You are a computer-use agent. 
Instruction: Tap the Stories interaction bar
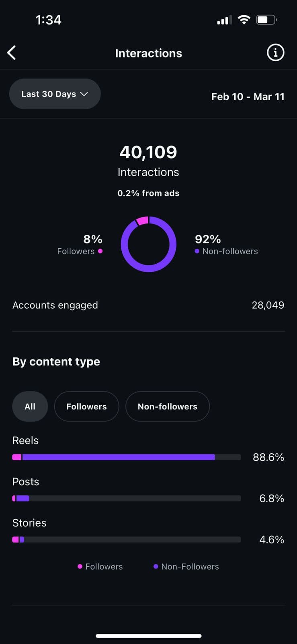(x=127, y=539)
